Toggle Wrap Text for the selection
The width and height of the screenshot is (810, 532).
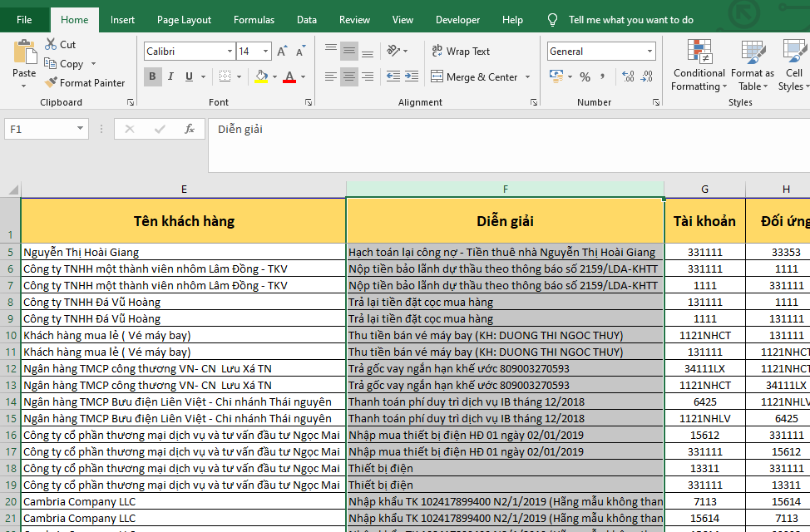tap(461, 52)
